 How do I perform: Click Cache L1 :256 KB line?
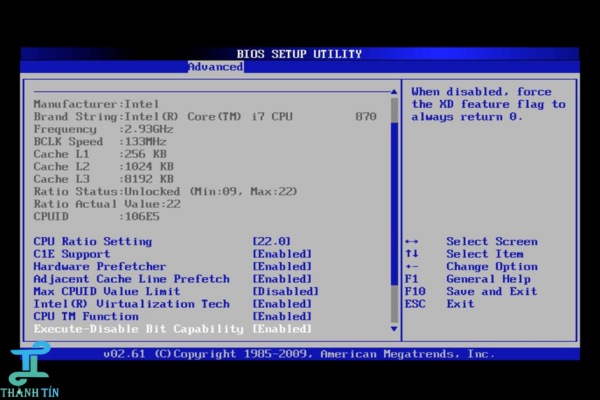[100, 154]
